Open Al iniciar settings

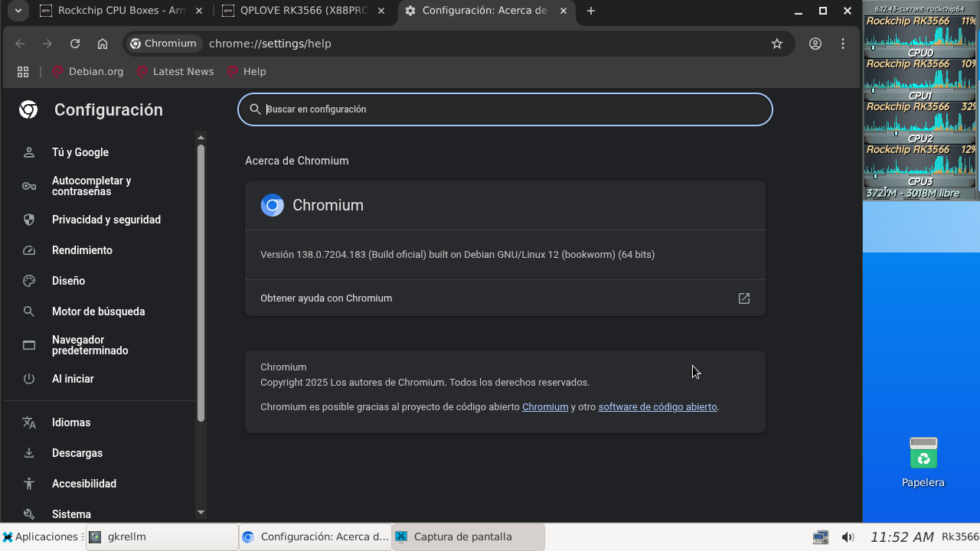pyautogui.click(x=99, y=379)
